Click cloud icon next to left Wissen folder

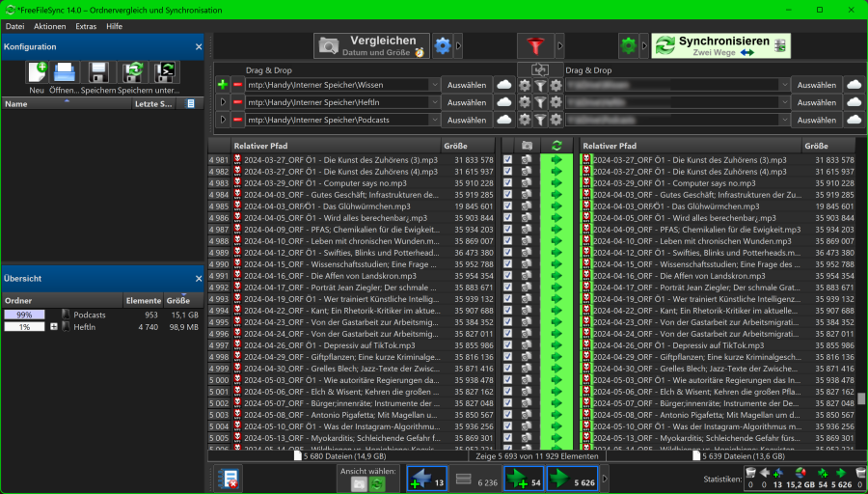click(503, 85)
